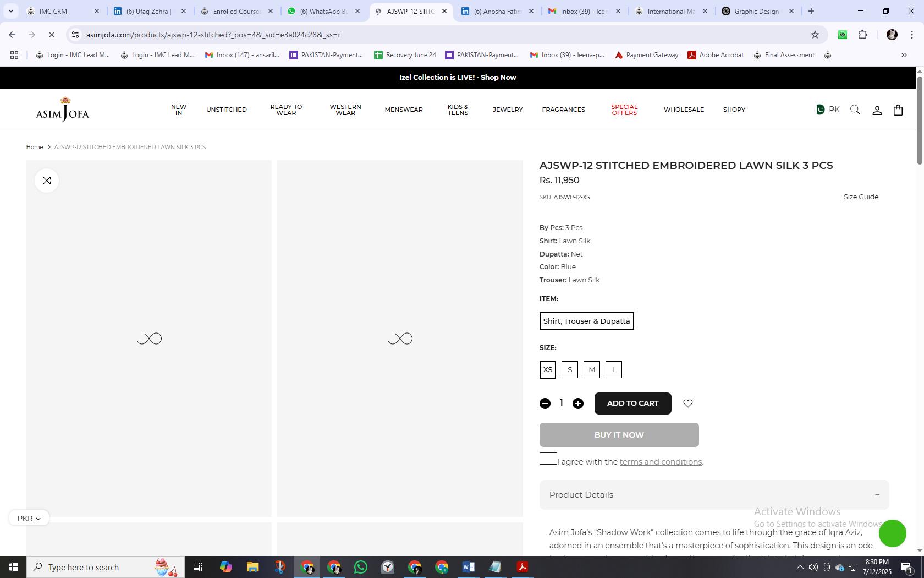
Task: Select Shirt, Trouser & Dupatta item option
Action: [587, 321]
